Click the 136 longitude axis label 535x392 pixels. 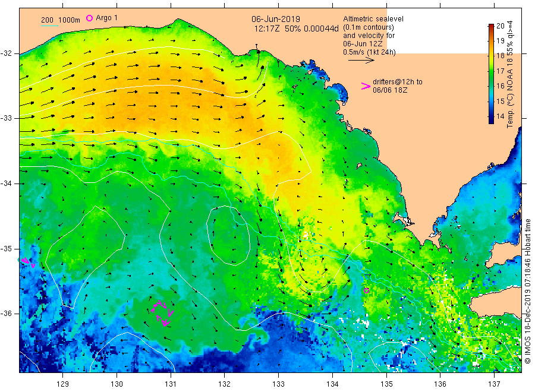click(440, 384)
